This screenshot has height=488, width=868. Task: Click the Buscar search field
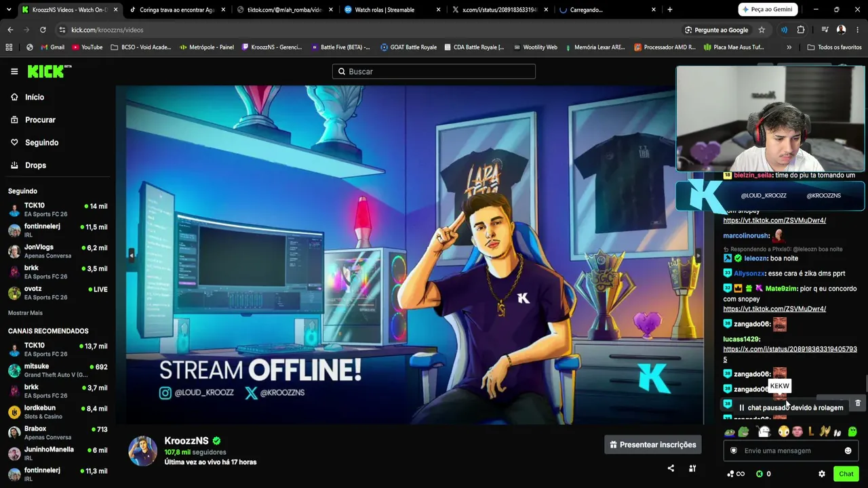click(x=434, y=71)
